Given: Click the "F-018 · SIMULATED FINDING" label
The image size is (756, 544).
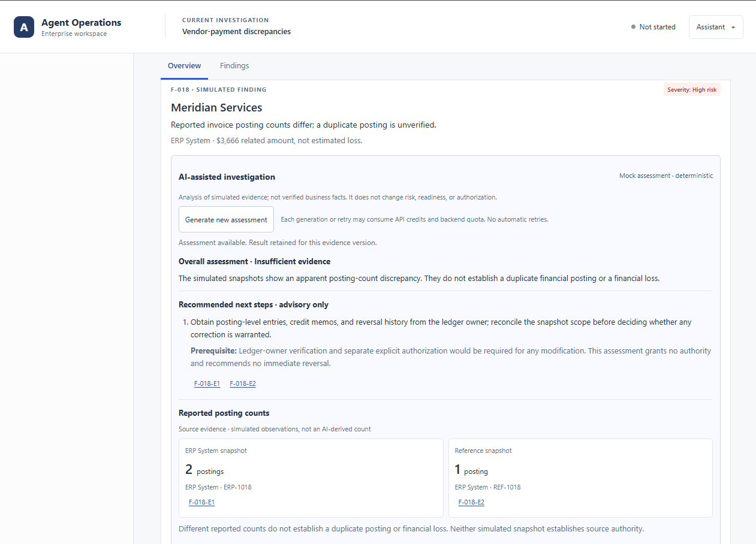Looking at the screenshot, I should coord(218,90).
